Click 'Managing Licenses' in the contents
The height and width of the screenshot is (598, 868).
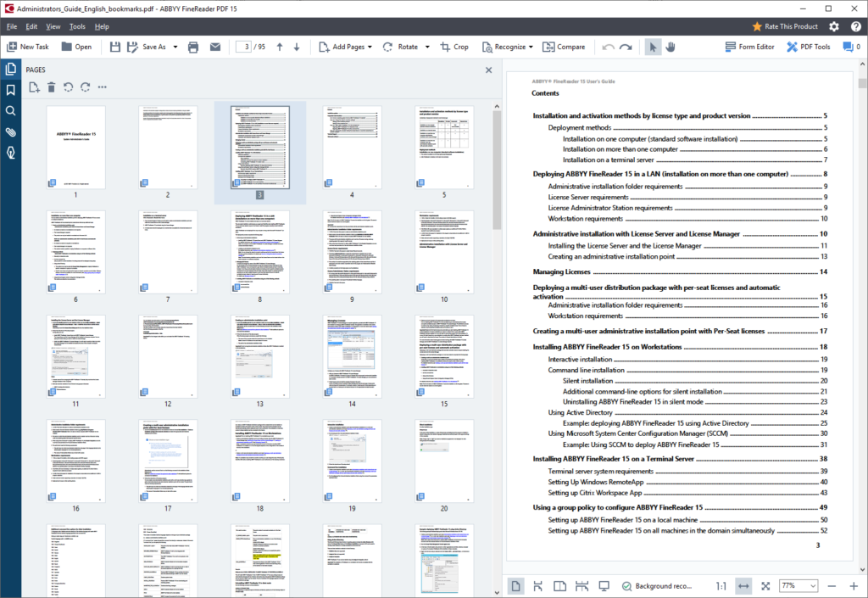(561, 272)
